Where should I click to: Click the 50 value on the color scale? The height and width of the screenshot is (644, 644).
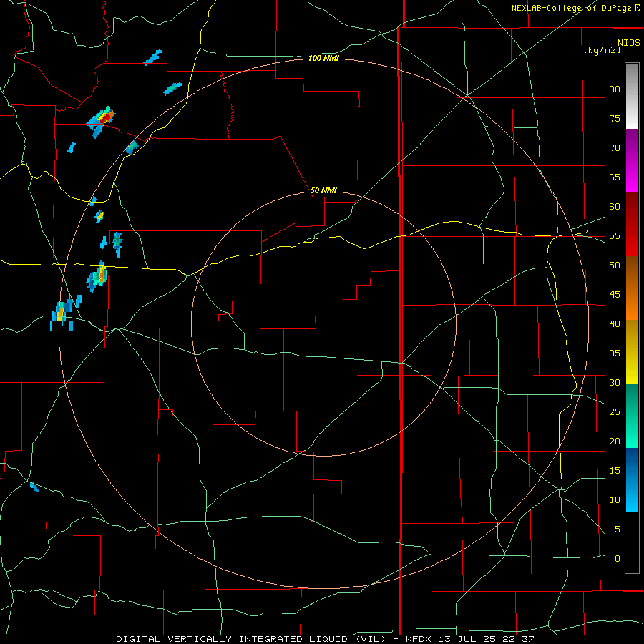(615, 265)
